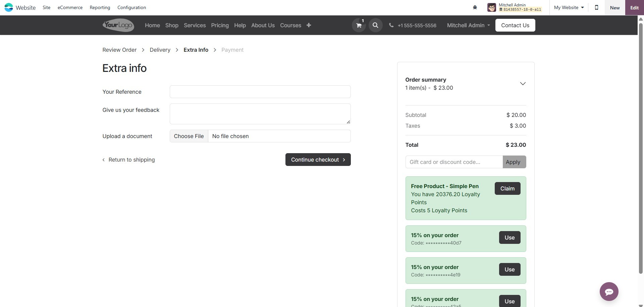Claim the free Simple Pen reward
Screen dimensions: 644x307
tap(507, 188)
